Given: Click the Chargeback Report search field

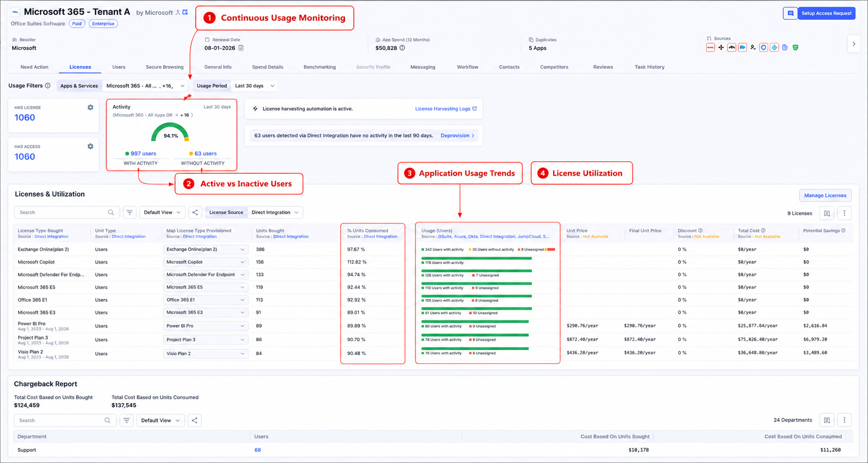Looking at the screenshot, I should click(65, 420).
